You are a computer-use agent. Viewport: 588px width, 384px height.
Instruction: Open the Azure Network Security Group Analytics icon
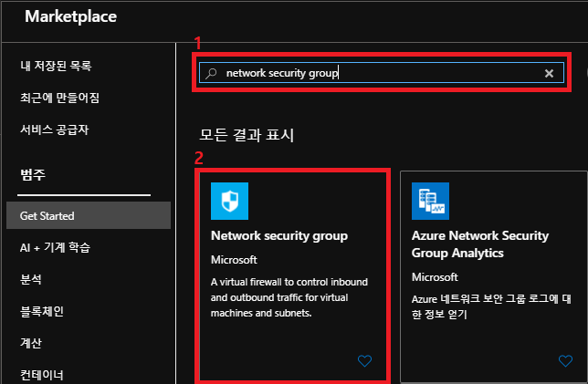coord(430,201)
